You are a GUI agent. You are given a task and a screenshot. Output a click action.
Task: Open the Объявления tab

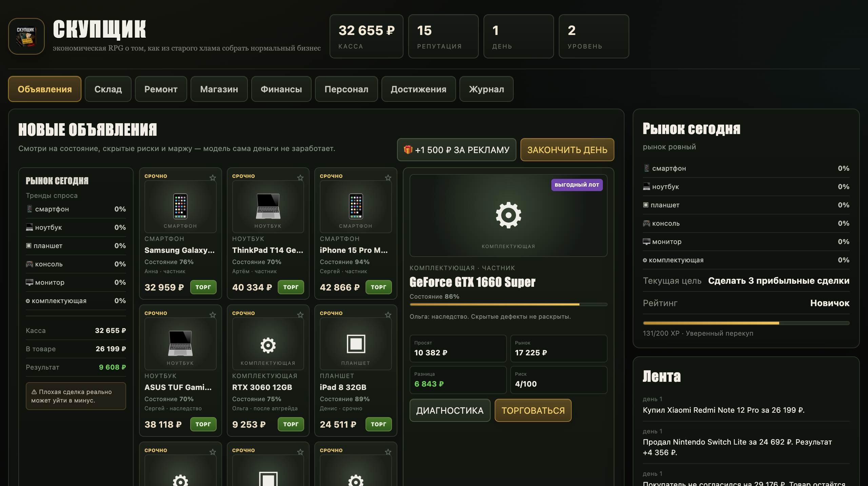click(x=45, y=89)
